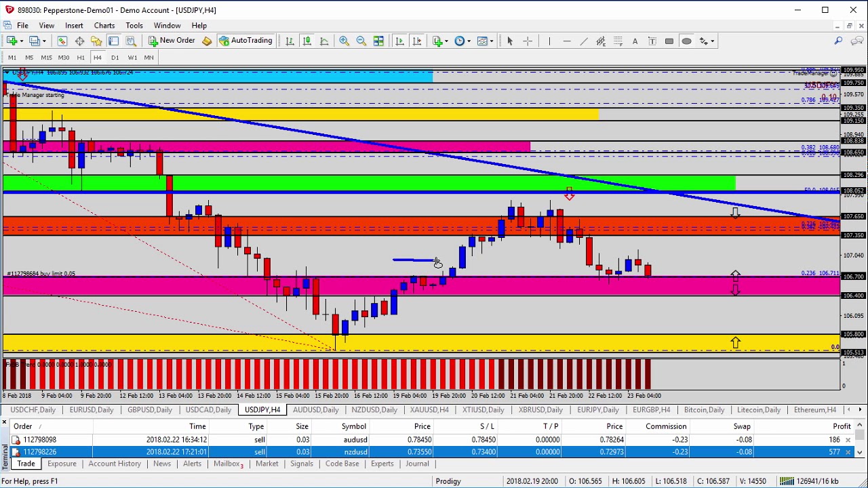Zoom out of the chart

point(361,41)
